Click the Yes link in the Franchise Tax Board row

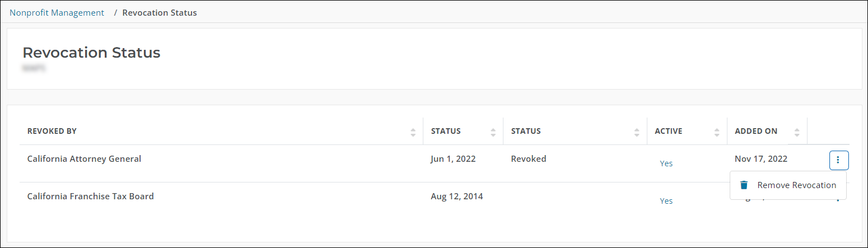[666, 201]
